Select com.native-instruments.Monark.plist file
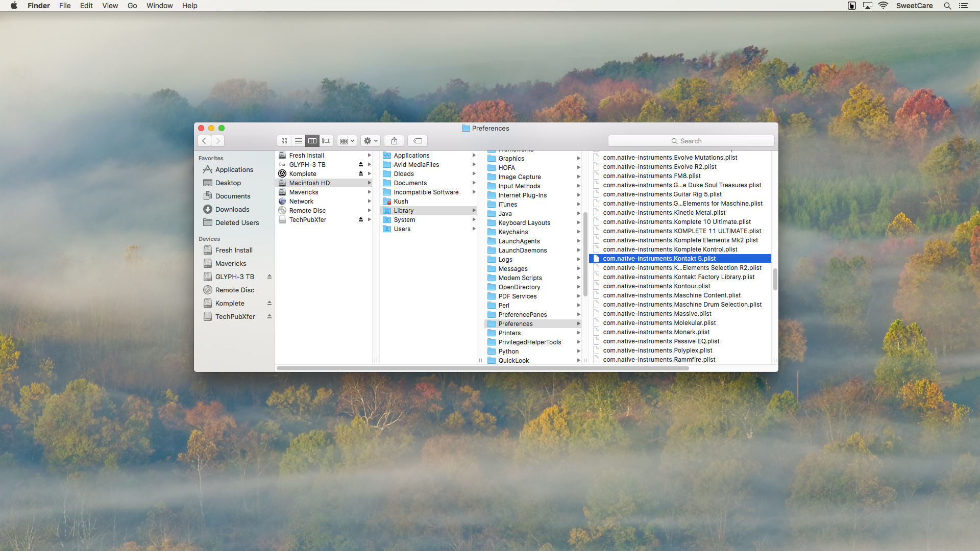980x551 pixels. tap(680, 332)
